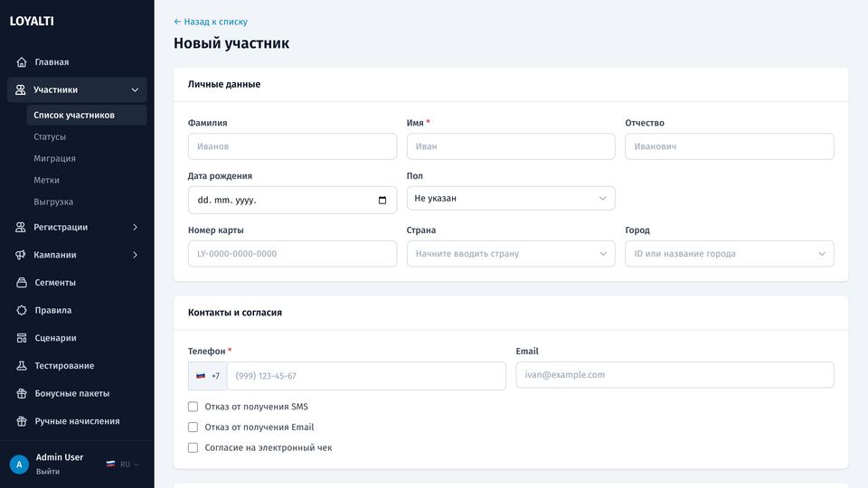Enable Согласие на электронный чек

pyautogui.click(x=193, y=447)
